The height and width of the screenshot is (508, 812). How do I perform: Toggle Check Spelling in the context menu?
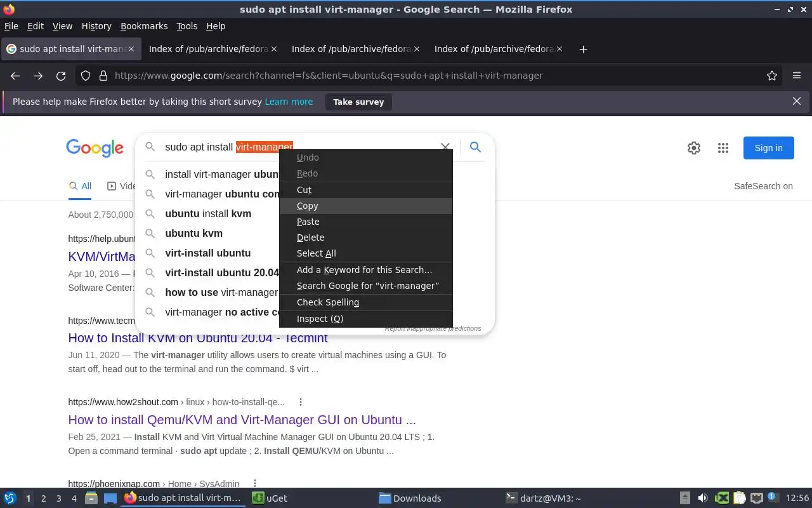(366, 302)
